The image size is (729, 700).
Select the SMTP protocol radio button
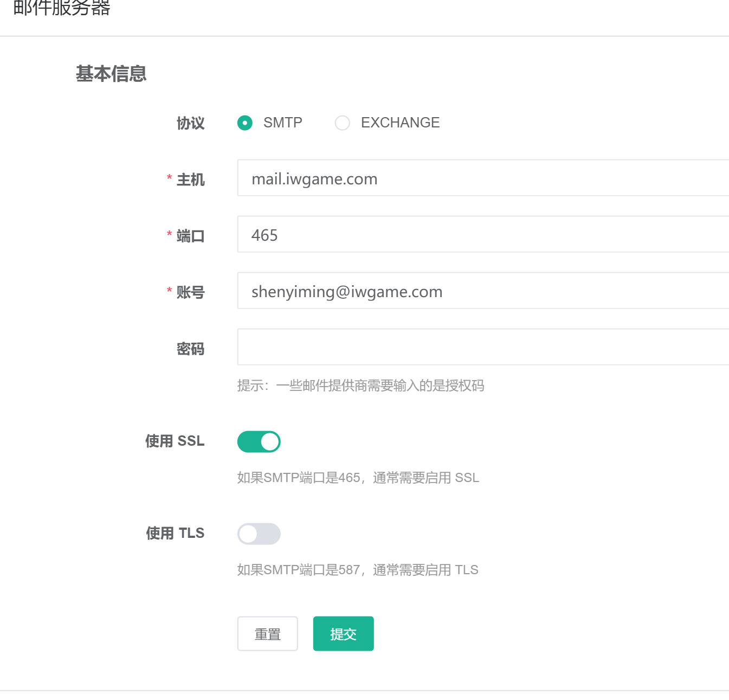(x=245, y=123)
